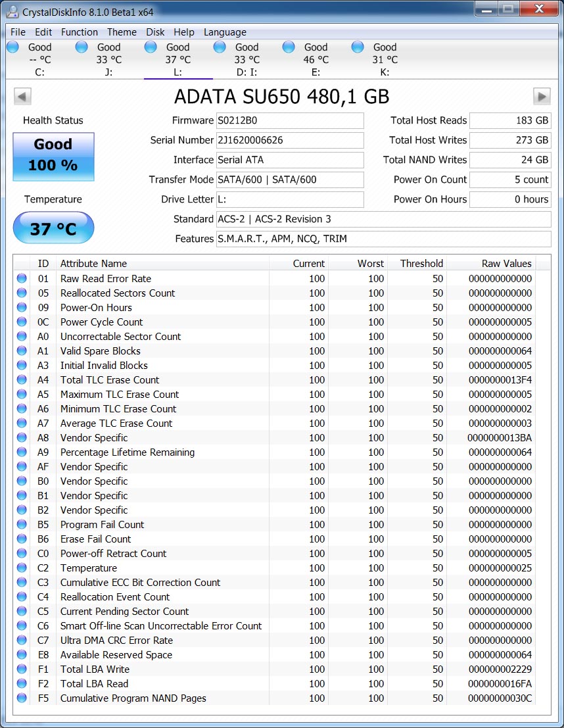Select the L: drive status orb

coord(151,47)
